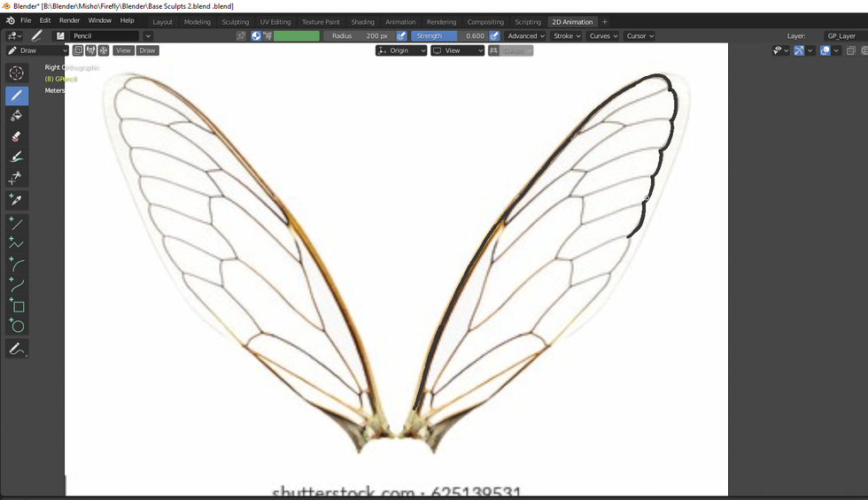Select the Box primitive tool
Viewport: 868px width, 500px height.
tap(17, 305)
